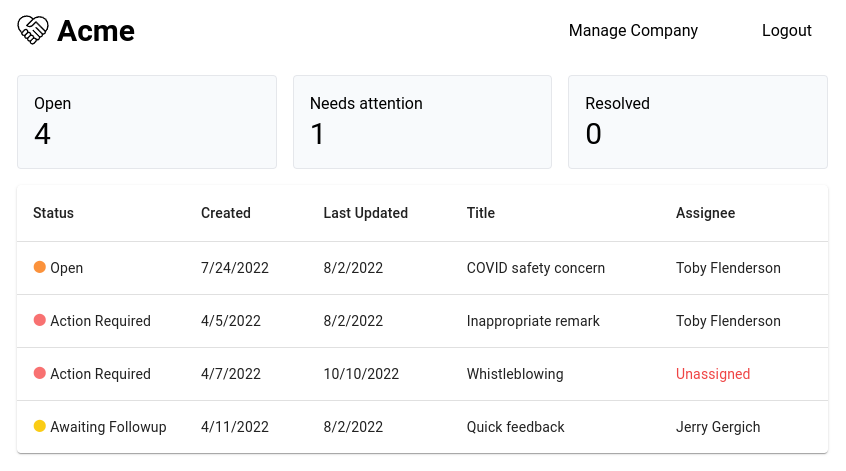Log out using the Logout link
This screenshot has width=846, height=471.
point(786,31)
